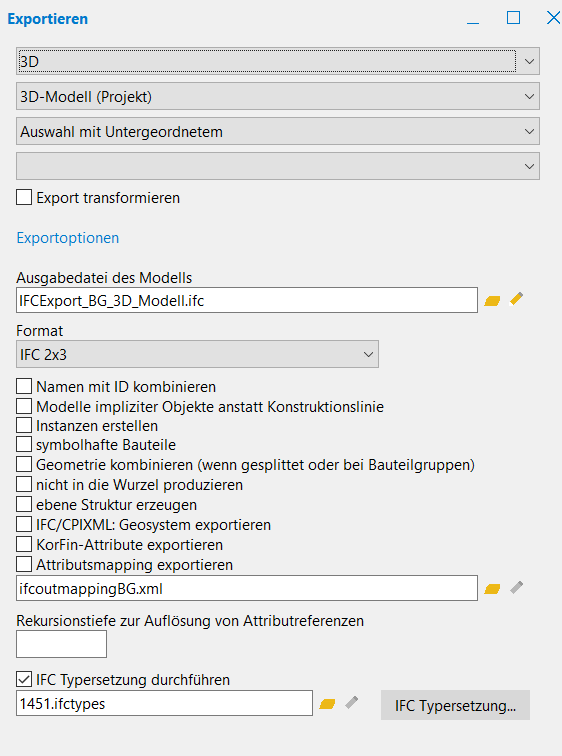Image resolution: width=562 pixels, height=756 pixels.
Task: Open folder icon beside ifcoutmappingBG.xml
Action: (x=492, y=589)
